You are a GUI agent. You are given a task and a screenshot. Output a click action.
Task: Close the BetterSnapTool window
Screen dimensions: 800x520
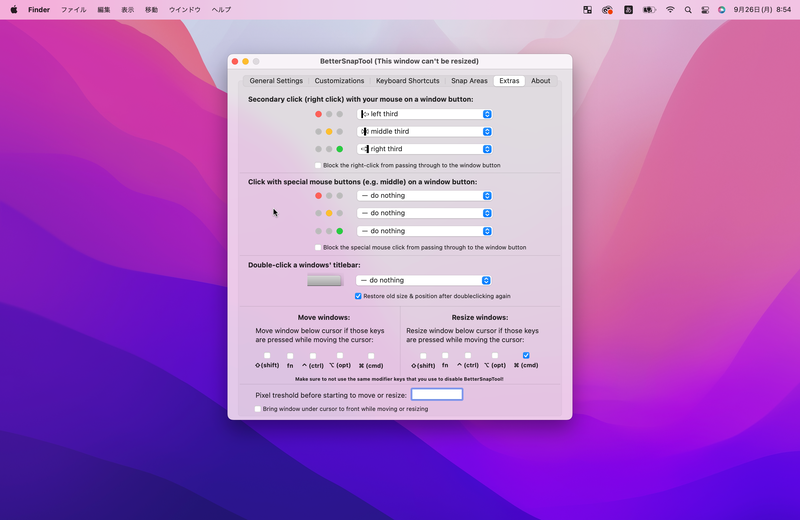click(235, 61)
